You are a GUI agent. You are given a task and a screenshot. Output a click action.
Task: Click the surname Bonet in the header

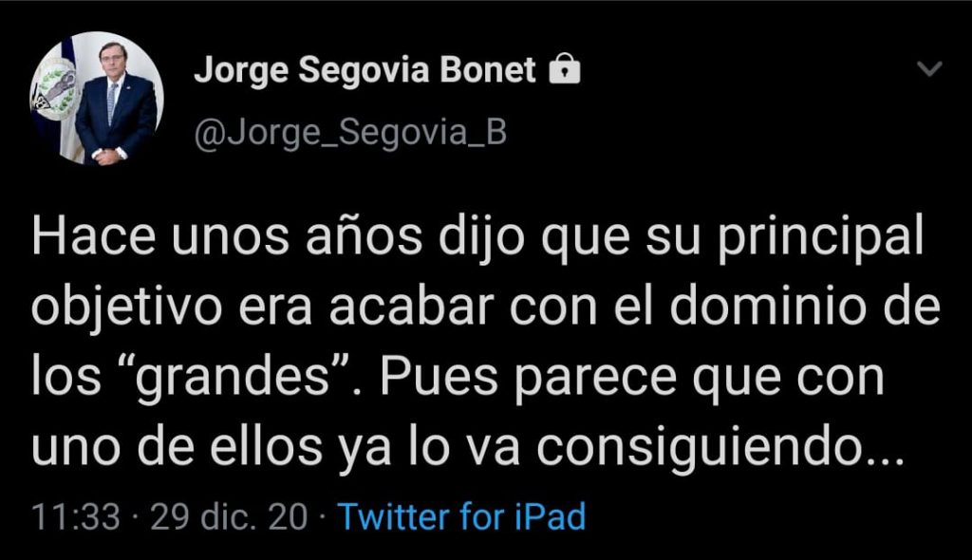[x=488, y=69]
